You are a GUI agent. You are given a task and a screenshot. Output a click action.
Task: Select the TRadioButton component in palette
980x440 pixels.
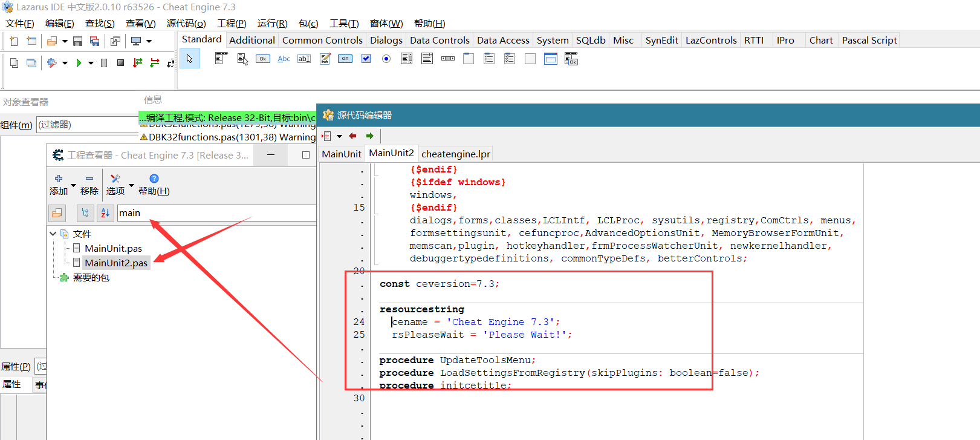(386, 59)
